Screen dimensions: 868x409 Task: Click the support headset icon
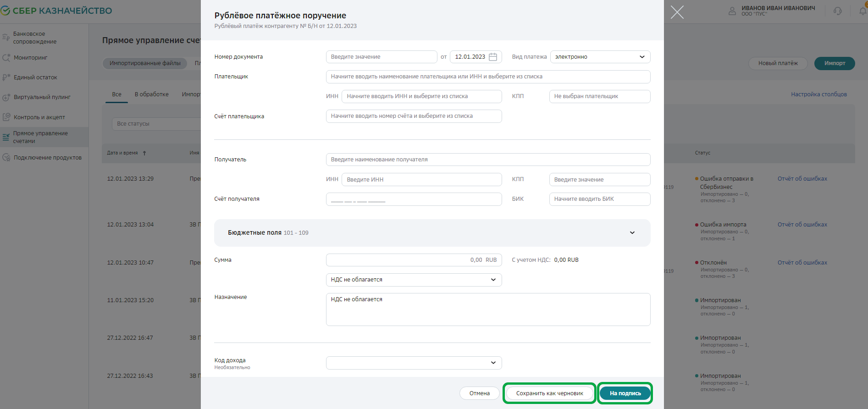click(838, 11)
